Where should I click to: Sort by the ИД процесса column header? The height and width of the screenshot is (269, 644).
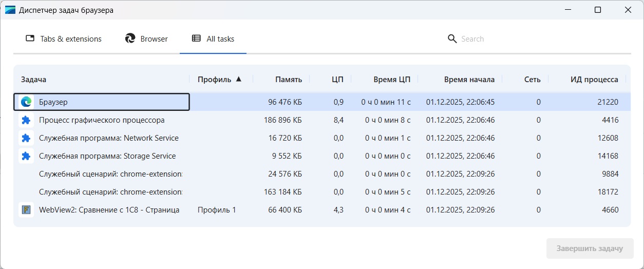(x=594, y=80)
